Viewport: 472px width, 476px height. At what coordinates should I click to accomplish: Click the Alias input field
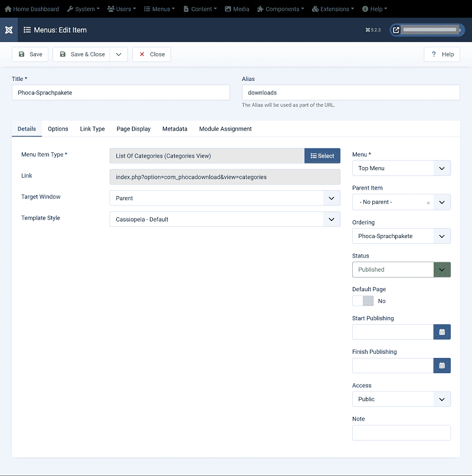[x=350, y=93]
